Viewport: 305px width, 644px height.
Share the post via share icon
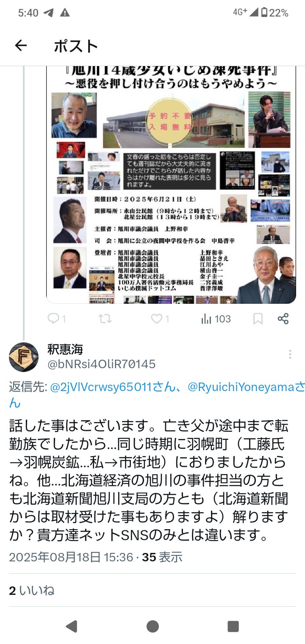point(283,319)
